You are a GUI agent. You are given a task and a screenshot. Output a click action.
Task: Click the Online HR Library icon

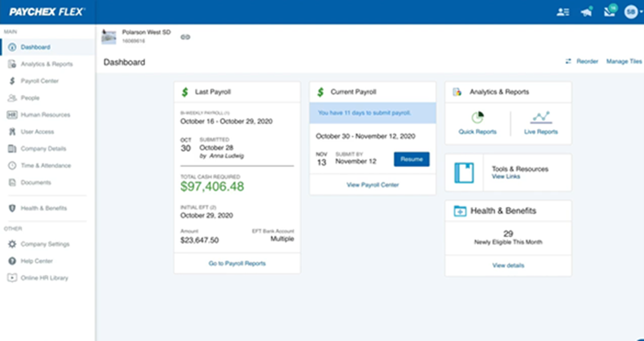point(13,278)
